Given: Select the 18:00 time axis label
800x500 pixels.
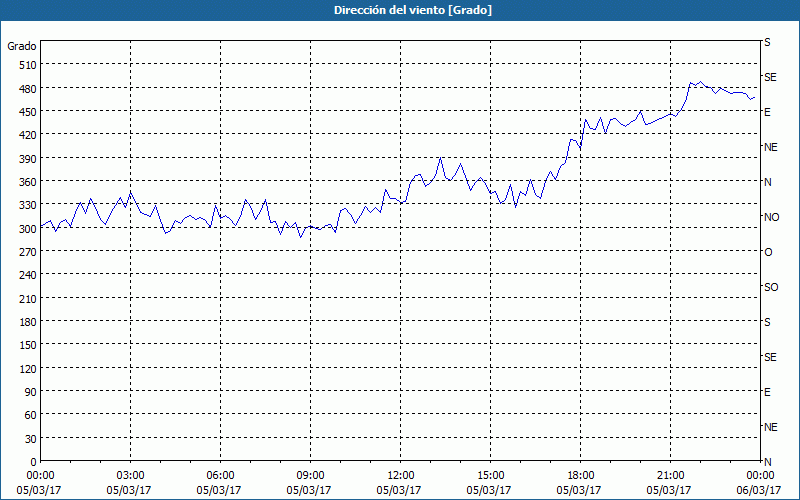Looking at the screenshot, I should (579, 476).
